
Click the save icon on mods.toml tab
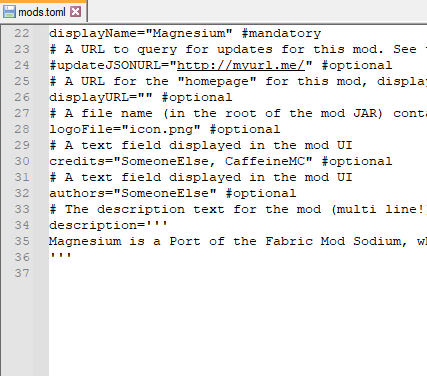click(9, 12)
